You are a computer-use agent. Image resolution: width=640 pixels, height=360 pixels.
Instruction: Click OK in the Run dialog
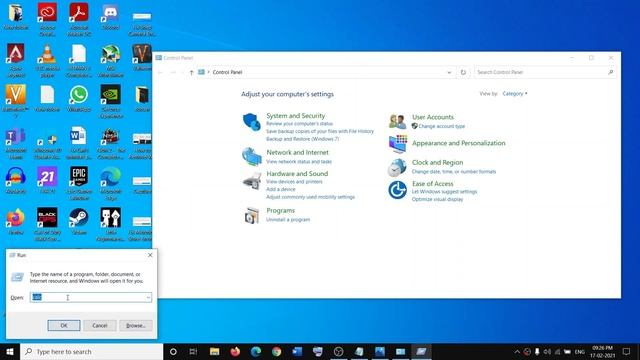coord(64,325)
